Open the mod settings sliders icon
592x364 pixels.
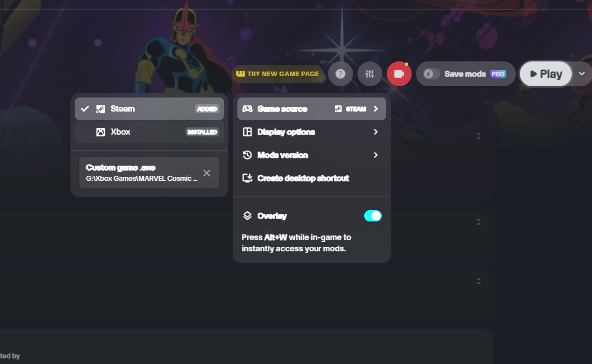370,74
